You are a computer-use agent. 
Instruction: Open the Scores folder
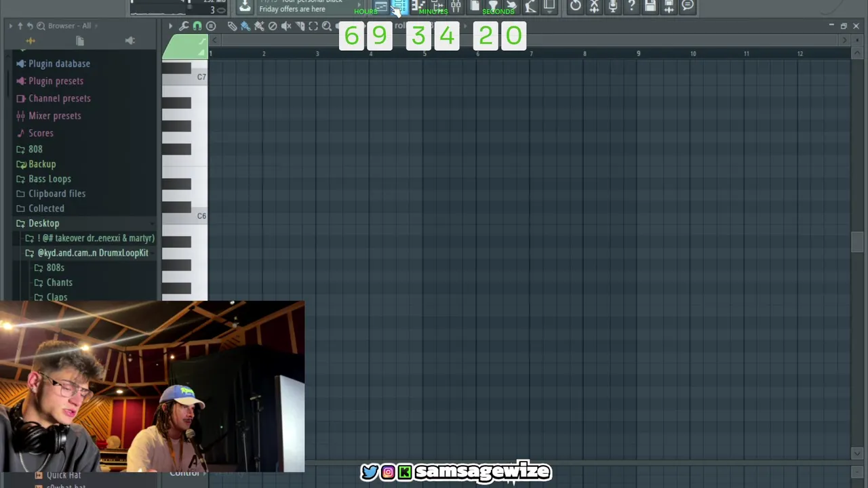(x=41, y=133)
